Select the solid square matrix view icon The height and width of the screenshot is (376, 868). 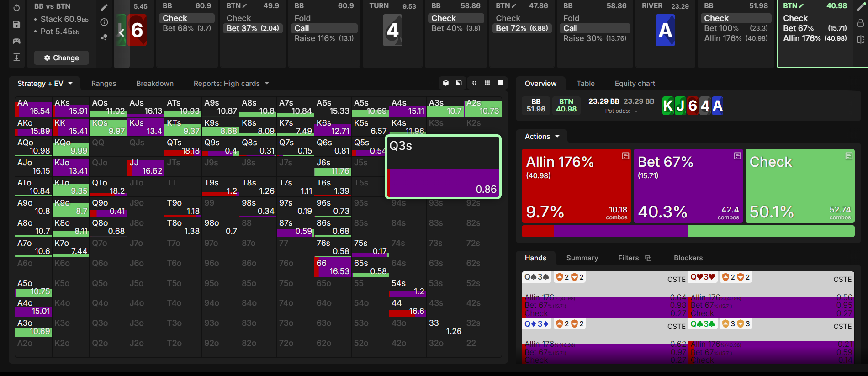pos(500,83)
